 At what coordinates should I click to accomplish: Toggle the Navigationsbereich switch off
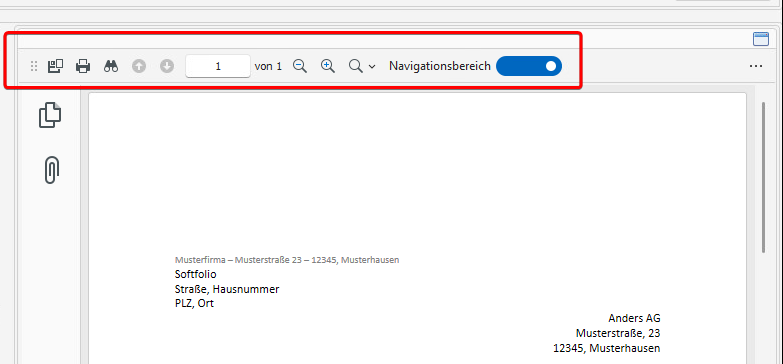point(529,66)
